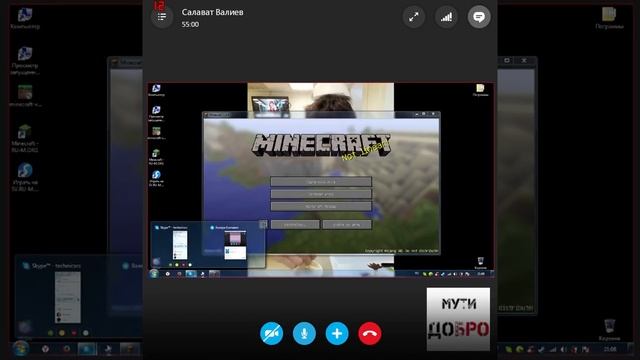
Task: Open the blue 'Играть на' icon on shared desktop
Action: (156, 178)
